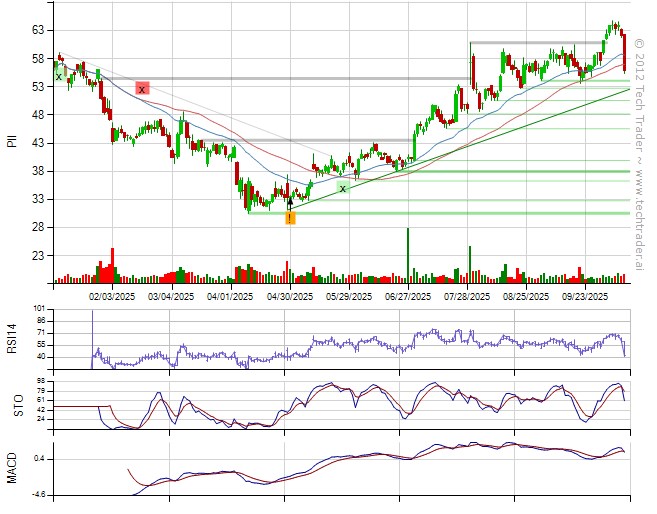Select the green X marker near 05/29/2025
Image resolution: width=657 pixels, height=514 pixels.
(x=342, y=188)
